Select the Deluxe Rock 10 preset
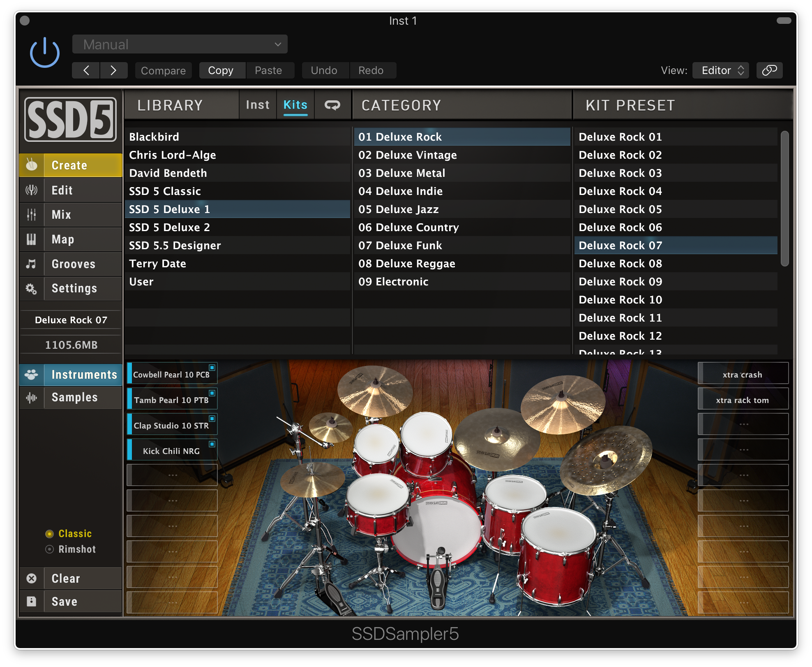 point(676,300)
